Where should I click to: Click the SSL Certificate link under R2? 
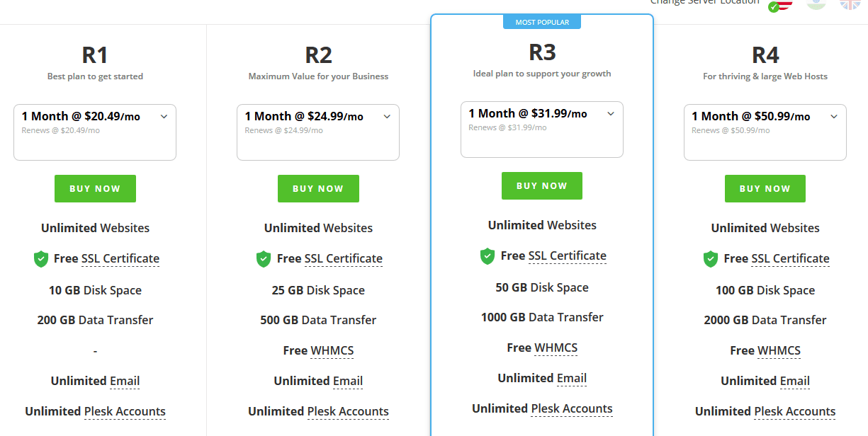click(344, 259)
